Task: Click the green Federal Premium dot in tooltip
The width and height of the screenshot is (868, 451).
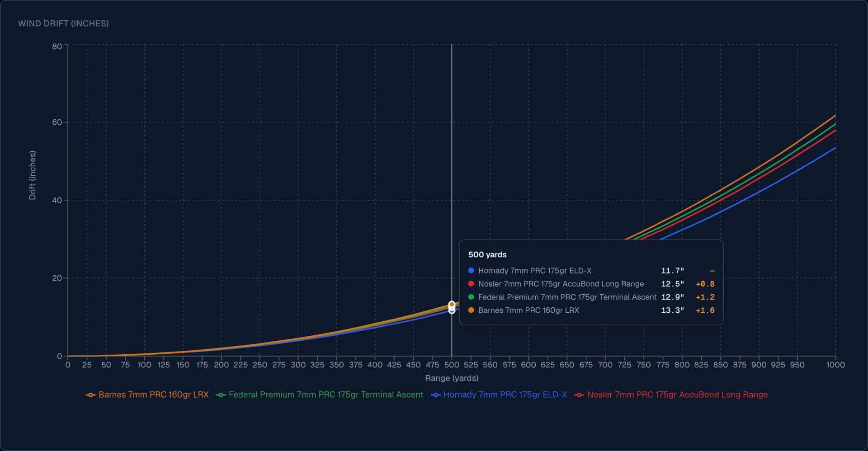Action: coord(471,297)
